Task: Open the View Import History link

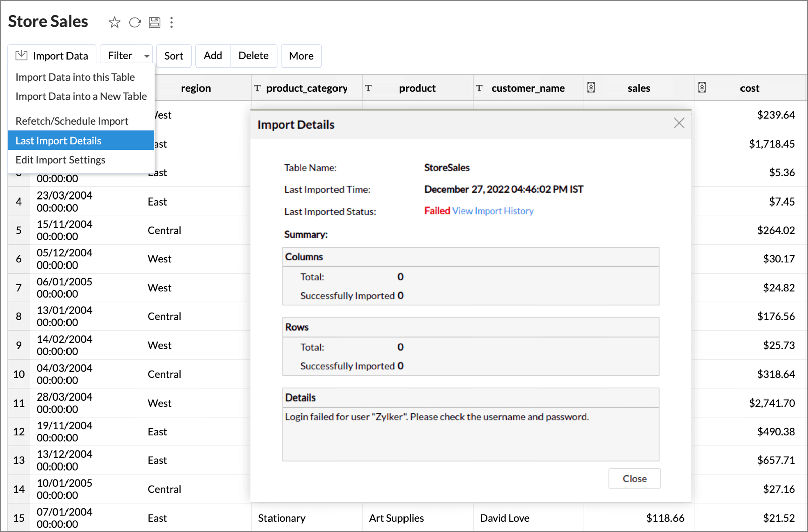Action: tap(493, 211)
